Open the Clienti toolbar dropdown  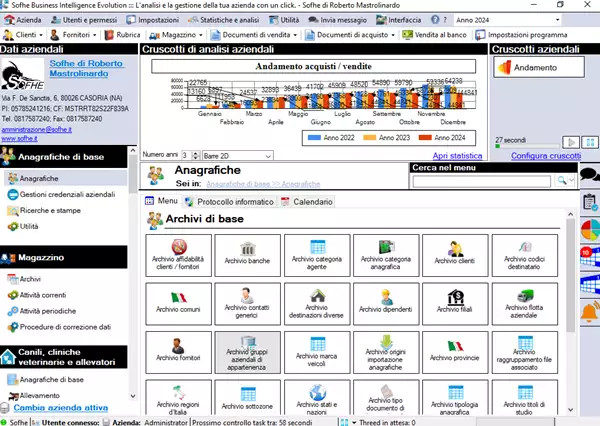(x=41, y=35)
